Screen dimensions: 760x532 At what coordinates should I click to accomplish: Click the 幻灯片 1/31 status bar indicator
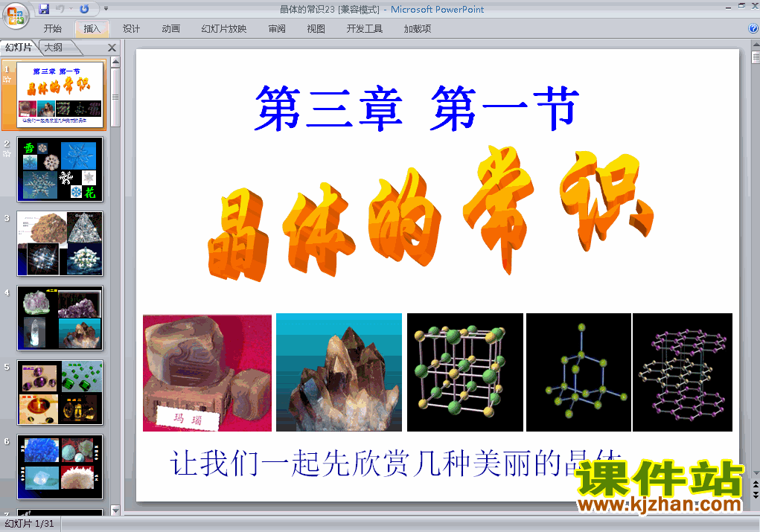29,524
